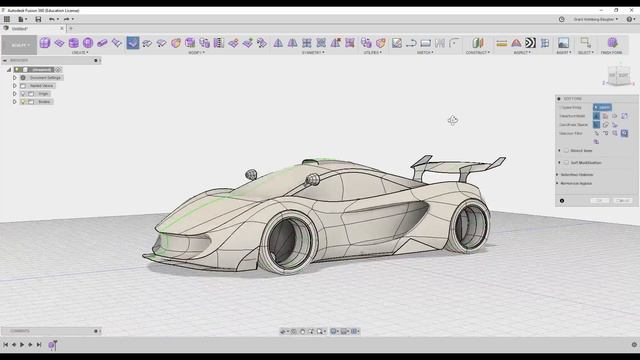
Task: Click the Redo arrow
Action: pos(67,19)
